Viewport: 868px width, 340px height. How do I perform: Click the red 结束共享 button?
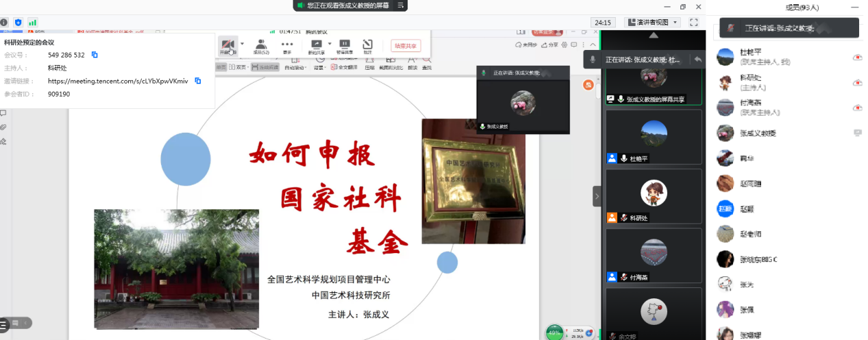click(x=406, y=46)
